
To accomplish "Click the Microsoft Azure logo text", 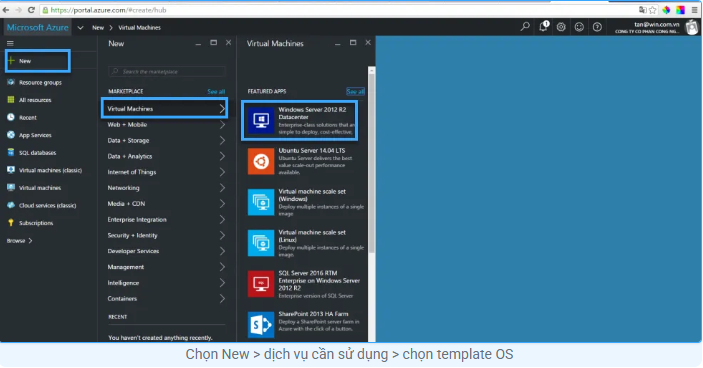I will click(x=38, y=27).
